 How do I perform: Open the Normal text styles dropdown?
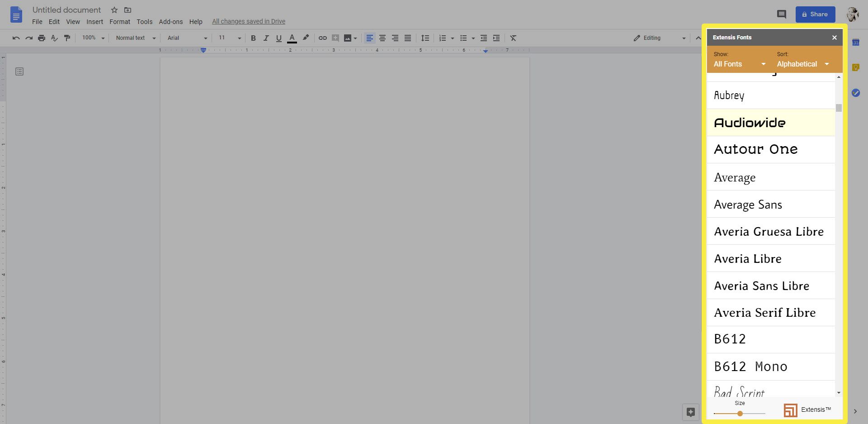(x=135, y=38)
